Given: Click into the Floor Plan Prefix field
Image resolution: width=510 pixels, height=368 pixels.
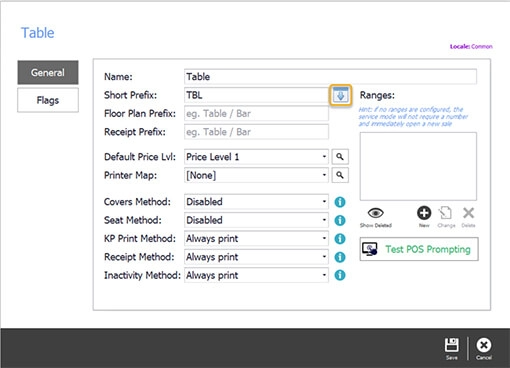Looking at the screenshot, I should (256, 113).
